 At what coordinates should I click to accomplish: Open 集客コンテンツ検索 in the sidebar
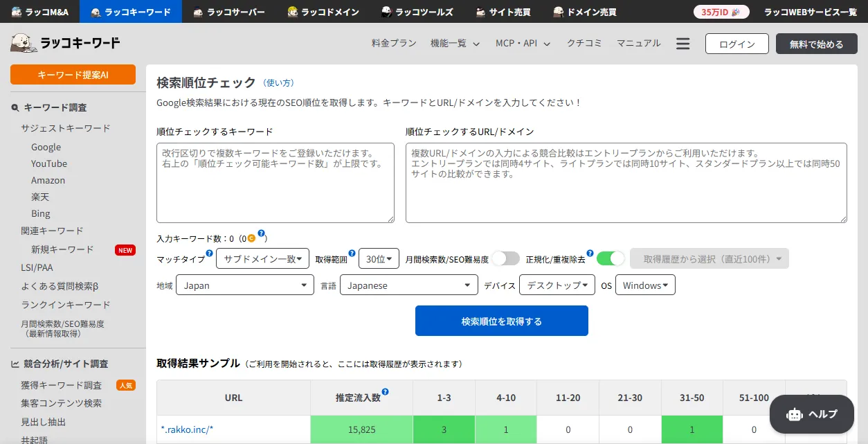coord(61,403)
